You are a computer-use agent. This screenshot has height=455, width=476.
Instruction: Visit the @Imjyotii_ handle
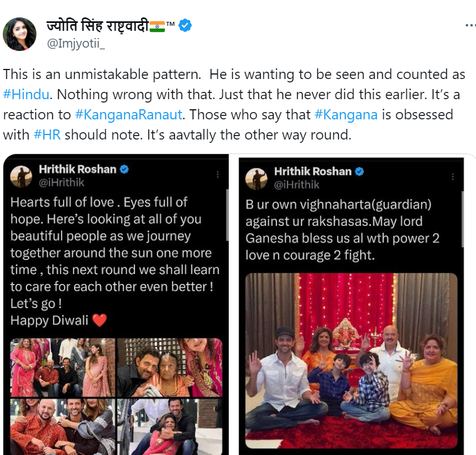76,44
